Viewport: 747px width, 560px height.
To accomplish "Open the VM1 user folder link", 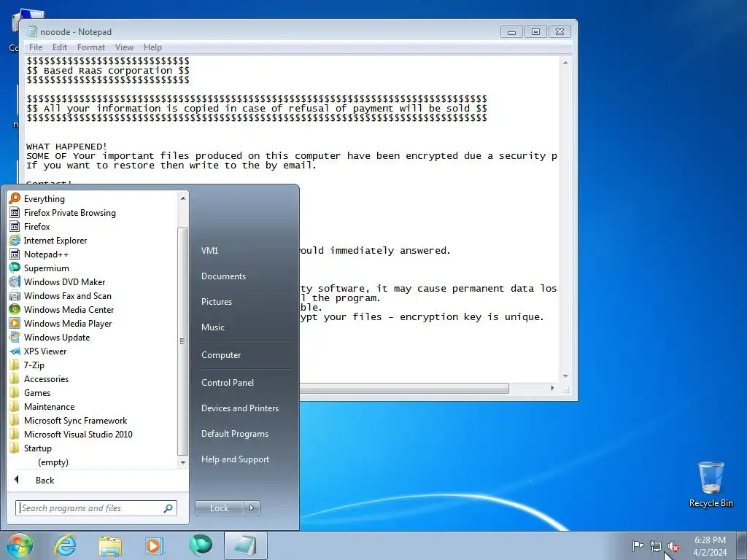I will [209, 251].
